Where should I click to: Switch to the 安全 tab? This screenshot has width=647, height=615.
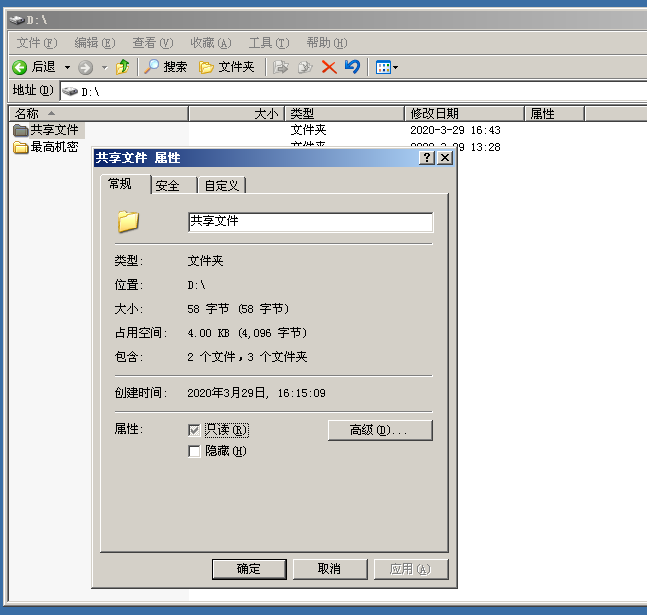point(174,185)
